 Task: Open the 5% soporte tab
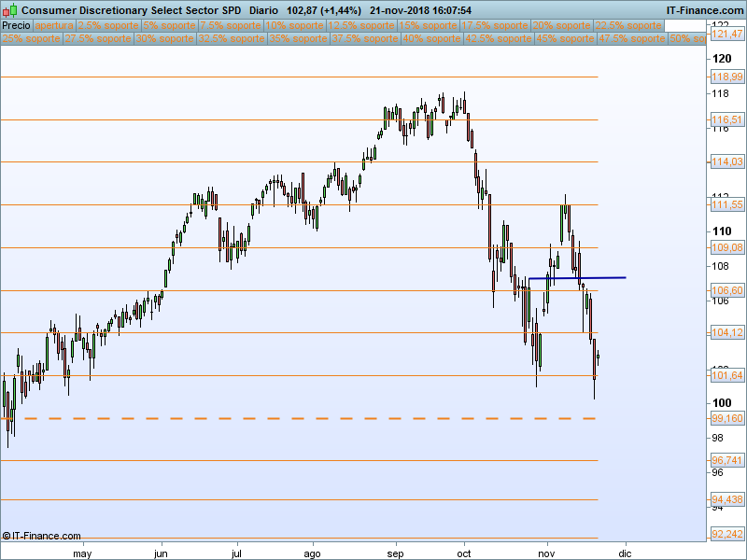point(170,26)
